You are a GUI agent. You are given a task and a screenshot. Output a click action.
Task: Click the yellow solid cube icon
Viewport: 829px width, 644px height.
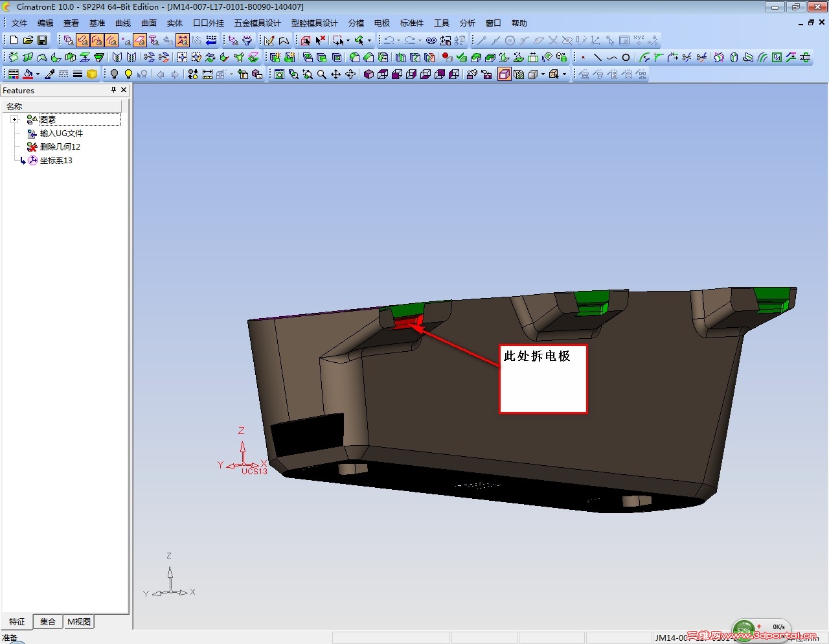[x=92, y=75]
